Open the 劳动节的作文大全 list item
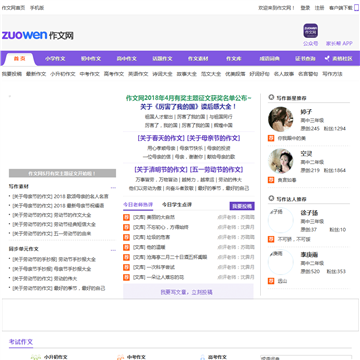Viewport: 360px width, 360px height. tap(72, 215)
